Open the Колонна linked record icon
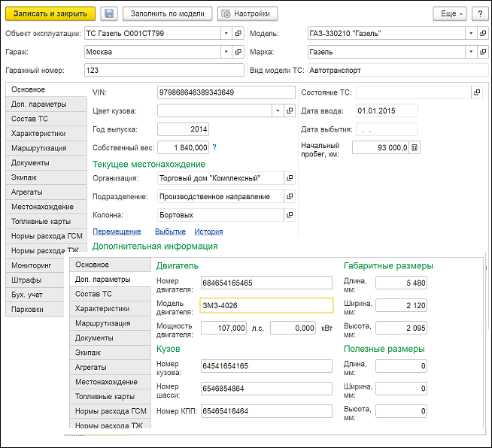 click(x=290, y=214)
